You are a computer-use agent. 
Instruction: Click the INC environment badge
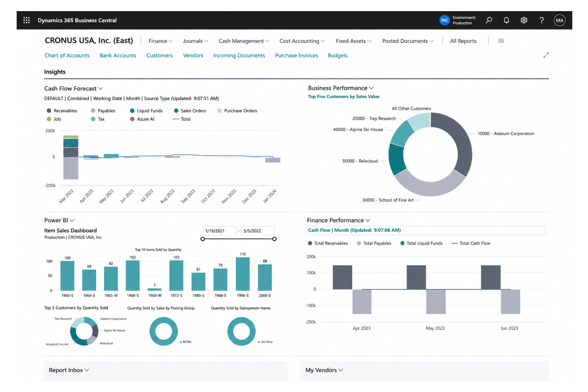[445, 20]
